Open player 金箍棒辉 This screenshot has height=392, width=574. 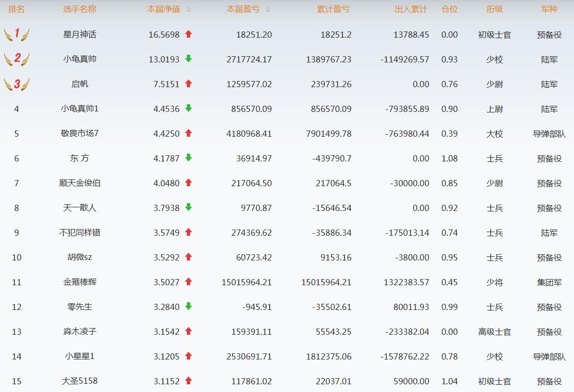tap(79, 282)
